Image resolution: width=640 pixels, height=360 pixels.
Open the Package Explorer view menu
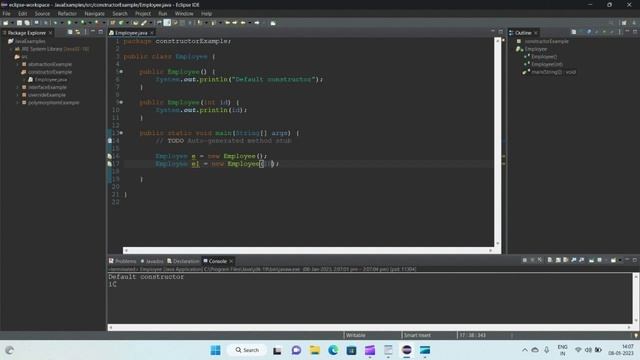85,32
